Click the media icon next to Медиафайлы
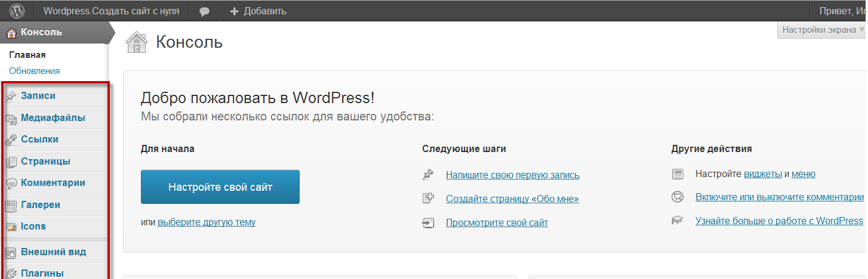This screenshot has width=868, height=279. click(11, 118)
